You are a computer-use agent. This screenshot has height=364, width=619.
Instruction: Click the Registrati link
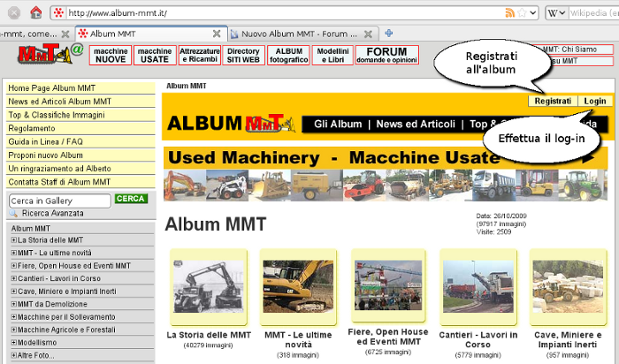click(x=553, y=102)
